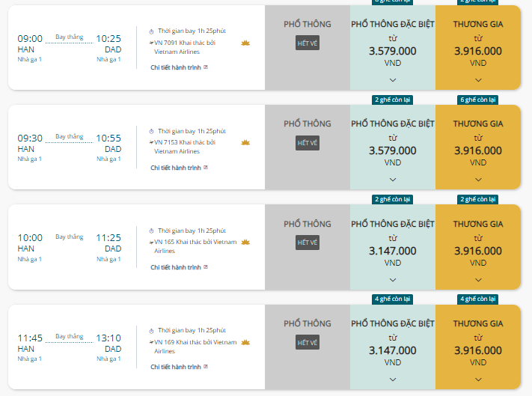Click lotus icon for flight VN 169
532x396 pixels.
[245, 342]
